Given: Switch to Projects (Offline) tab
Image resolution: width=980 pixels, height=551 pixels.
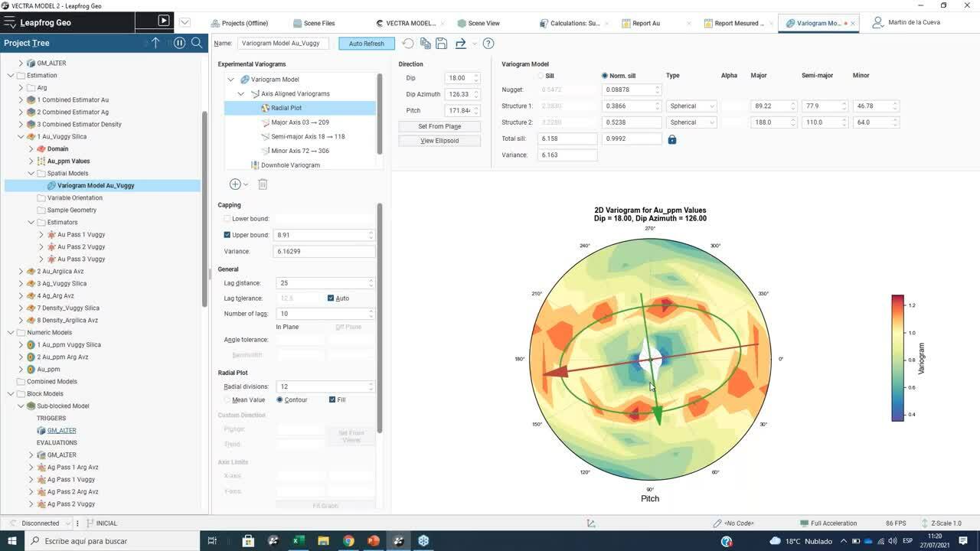Looking at the screenshot, I should click(239, 23).
